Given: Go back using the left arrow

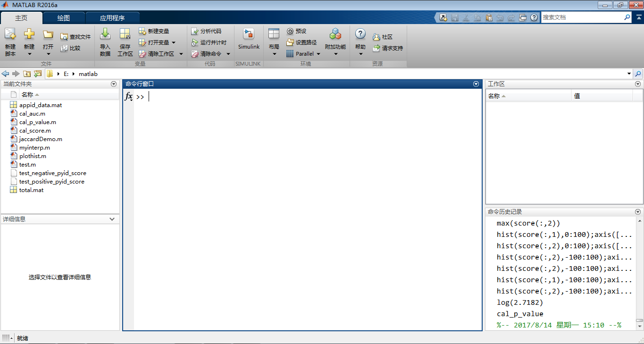Looking at the screenshot, I should pyautogui.click(x=6, y=74).
